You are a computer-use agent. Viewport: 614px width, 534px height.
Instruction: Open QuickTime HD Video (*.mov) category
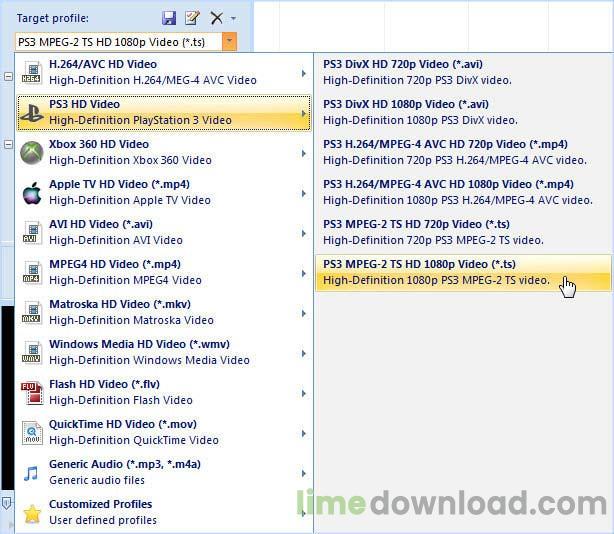point(164,433)
